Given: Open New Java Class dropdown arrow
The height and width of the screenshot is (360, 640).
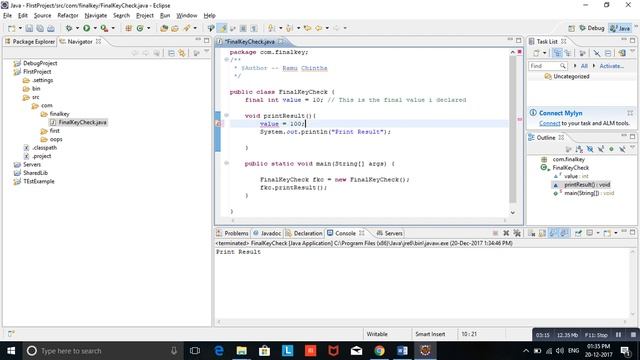Looking at the screenshot, I should [149, 28].
